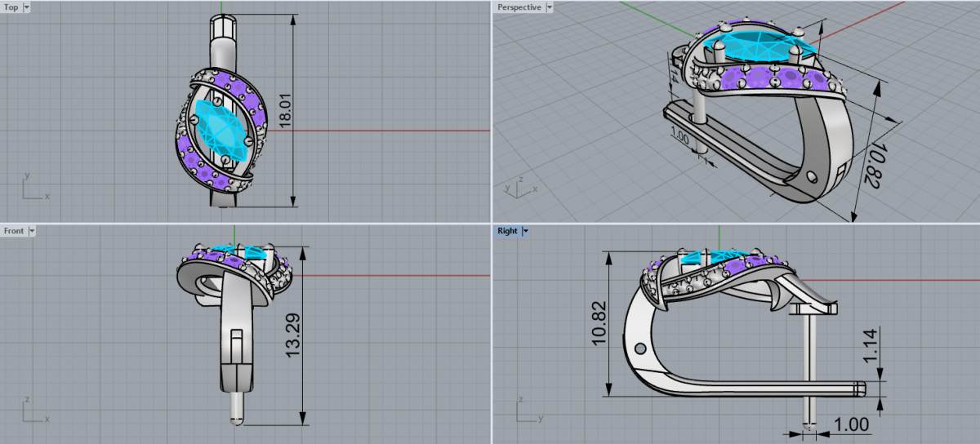Open the Right viewport dropdown arrow
Viewport: 980px width, 444px height.
point(525,231)
